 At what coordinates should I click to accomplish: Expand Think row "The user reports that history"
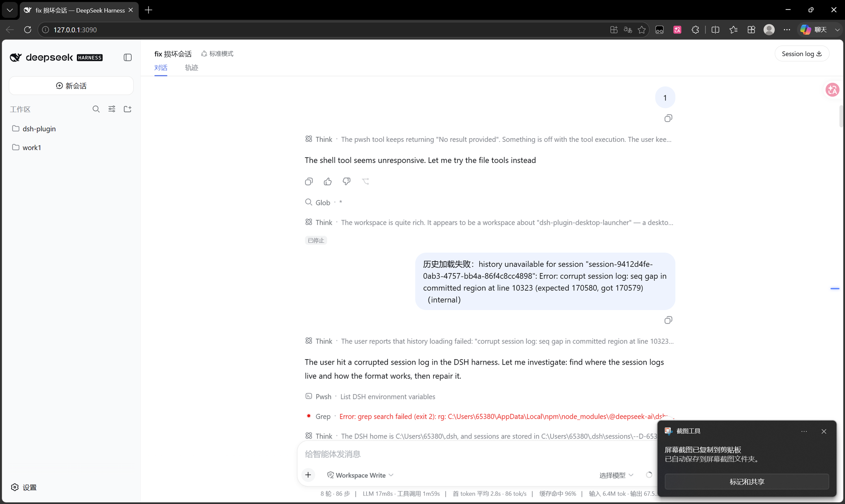click(x=490, y=341)
